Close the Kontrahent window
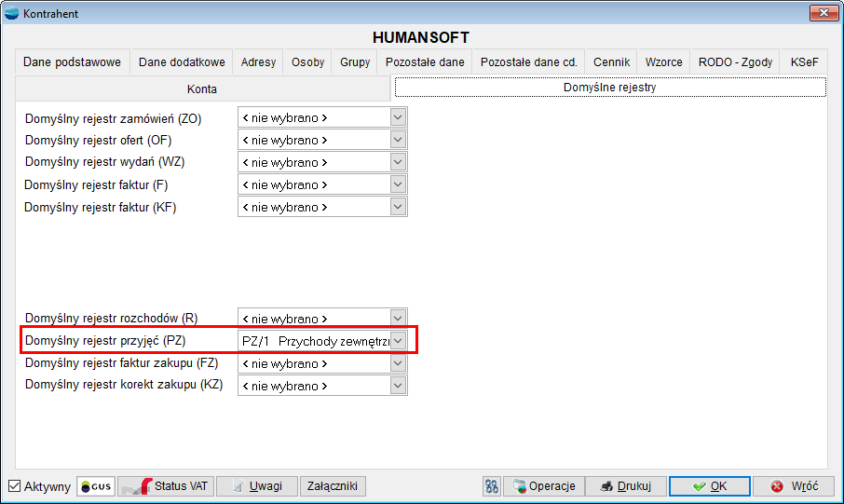Viewport: 844px width, 504px height. 824,13
